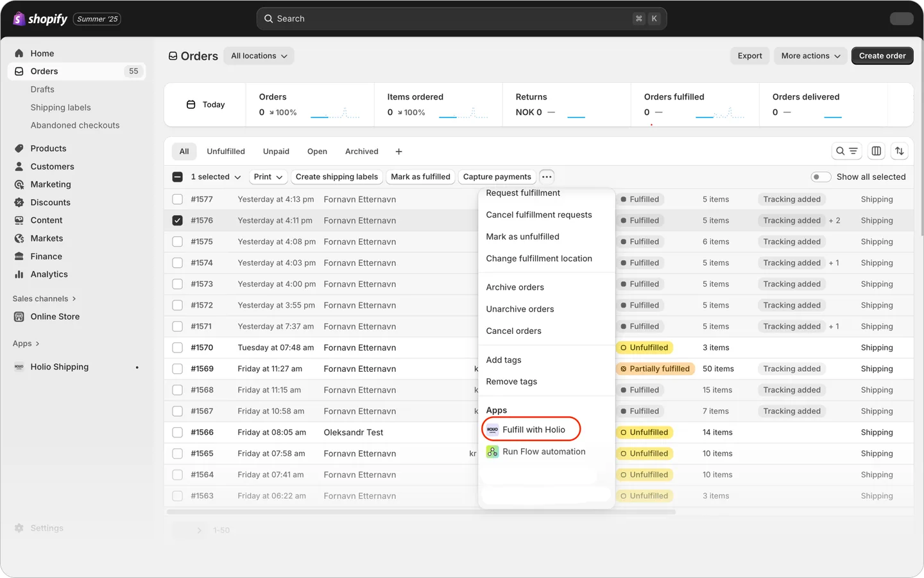The image size is (924, 578).
Task: Add a new view with plus icon
Action: [x=398, y=152]
